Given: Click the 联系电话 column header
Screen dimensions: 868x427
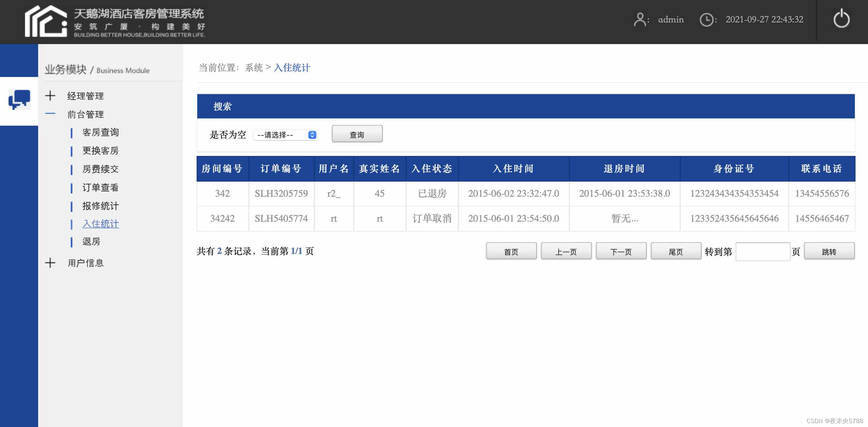Looking at the screenshot, I should [822, 168].
